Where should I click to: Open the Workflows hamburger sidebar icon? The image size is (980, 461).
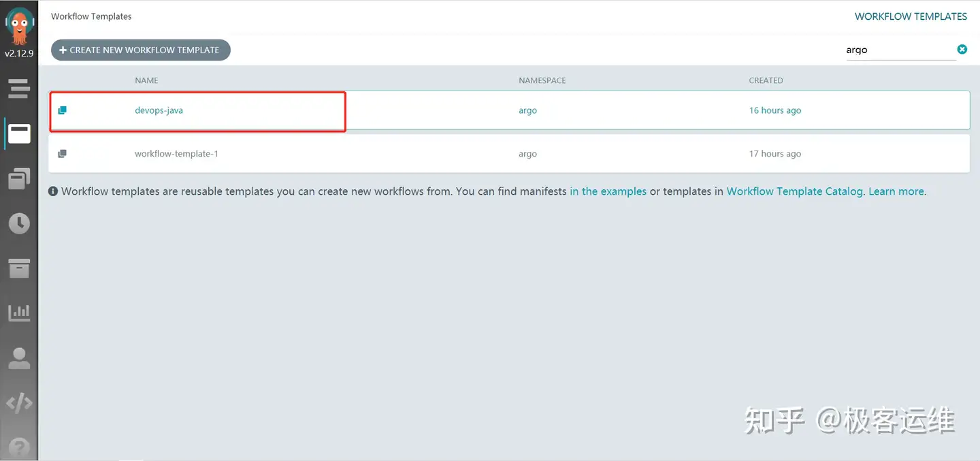point(19,88)
